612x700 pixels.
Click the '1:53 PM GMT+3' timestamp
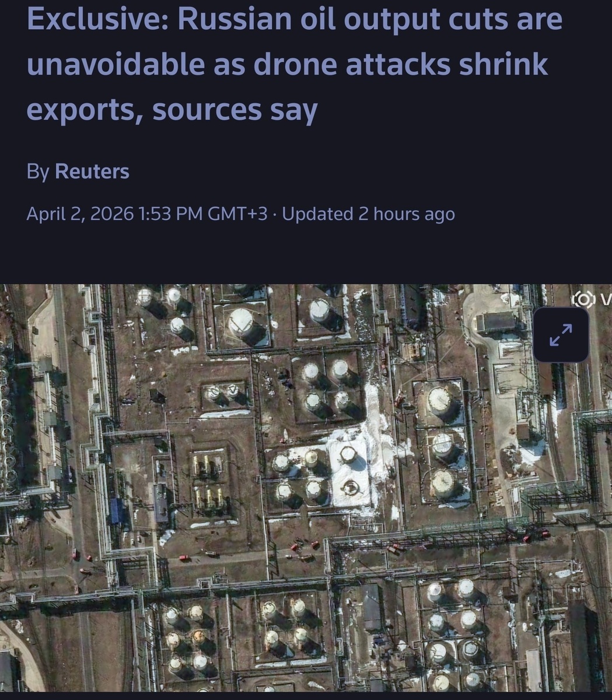tap(203, 214)
